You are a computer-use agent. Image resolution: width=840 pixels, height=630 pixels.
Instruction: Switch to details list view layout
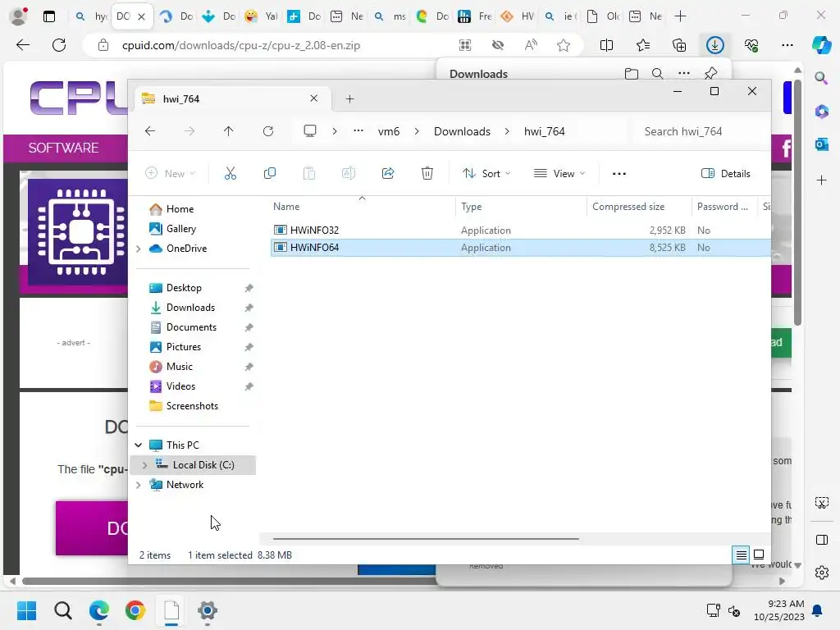[x=741, y=555]
